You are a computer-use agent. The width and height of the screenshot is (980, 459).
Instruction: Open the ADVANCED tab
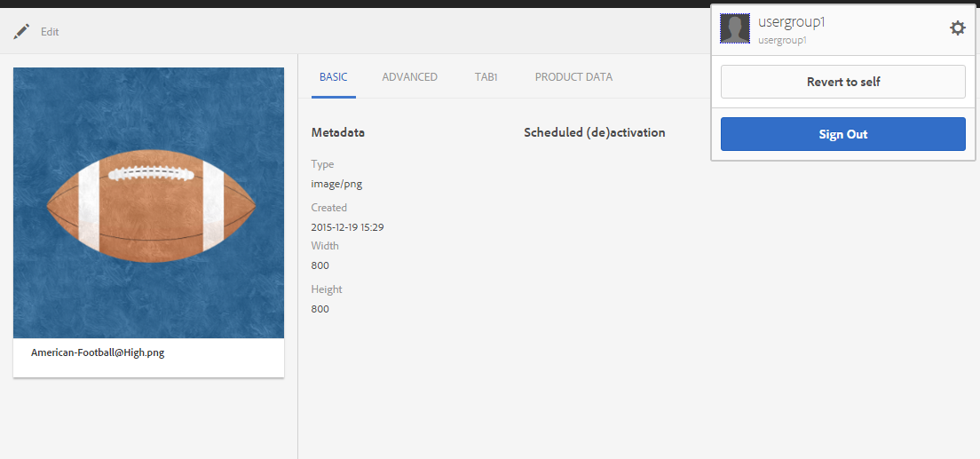(409, 77)
